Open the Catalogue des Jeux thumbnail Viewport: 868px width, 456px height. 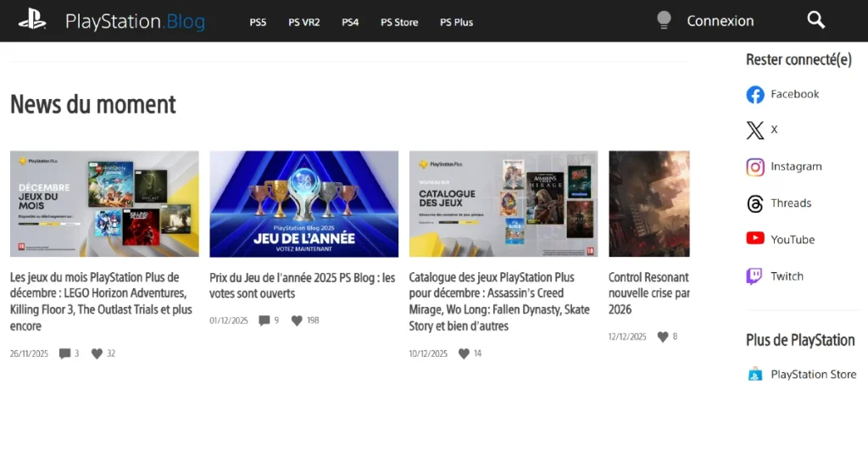(504, 203)
